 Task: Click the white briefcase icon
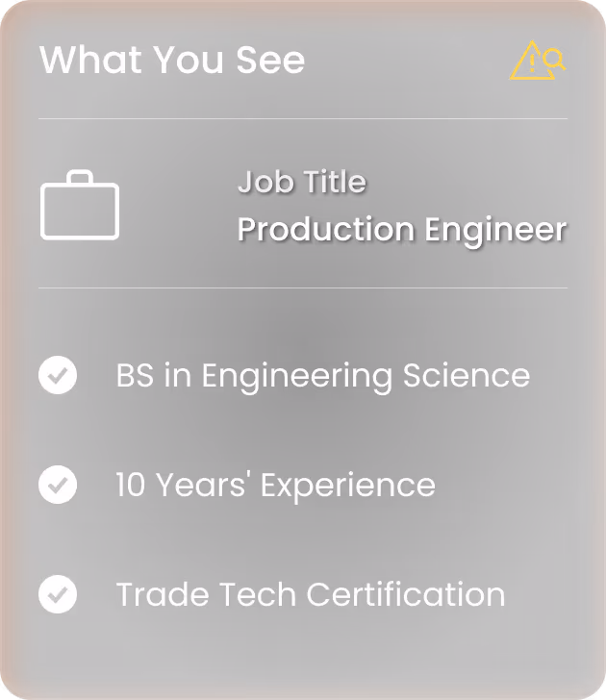(80, 205)
